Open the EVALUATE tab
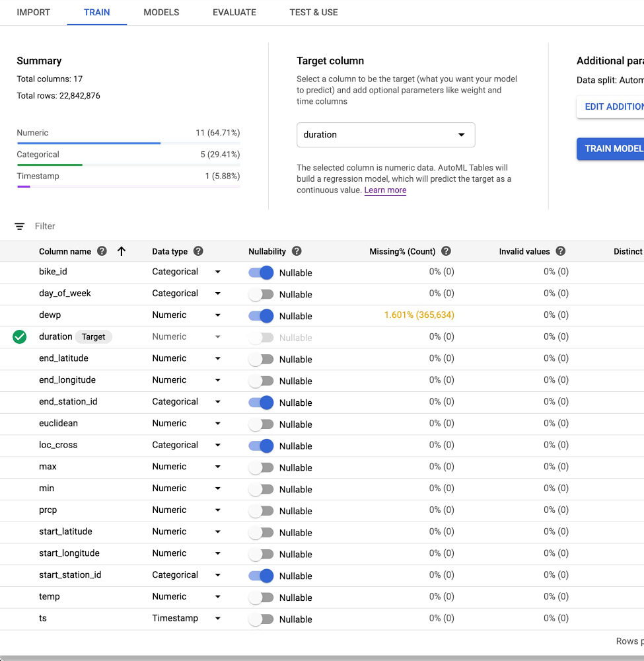The image size is (644, 661). tap(234, 12)
